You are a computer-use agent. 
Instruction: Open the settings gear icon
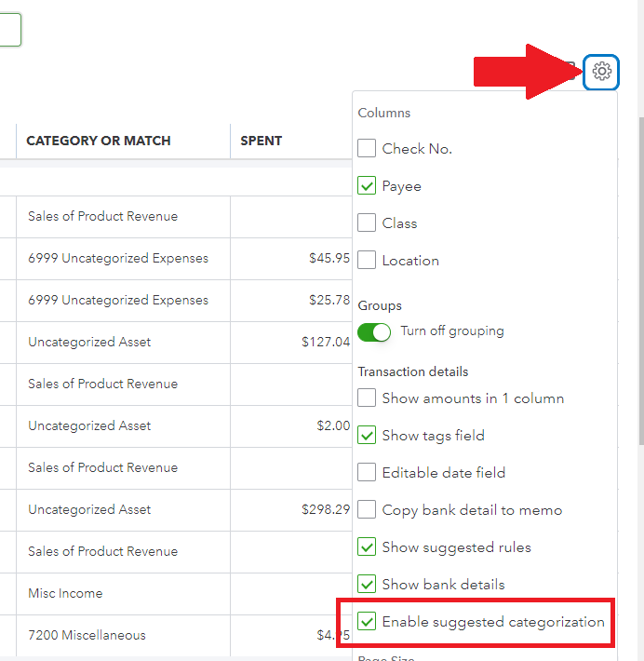pos(602,72)
